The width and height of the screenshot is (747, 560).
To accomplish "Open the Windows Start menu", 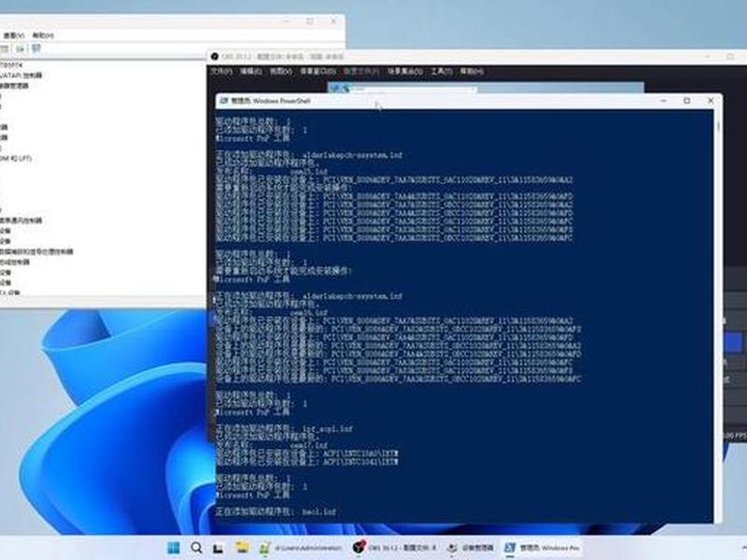I will [174, 548].
